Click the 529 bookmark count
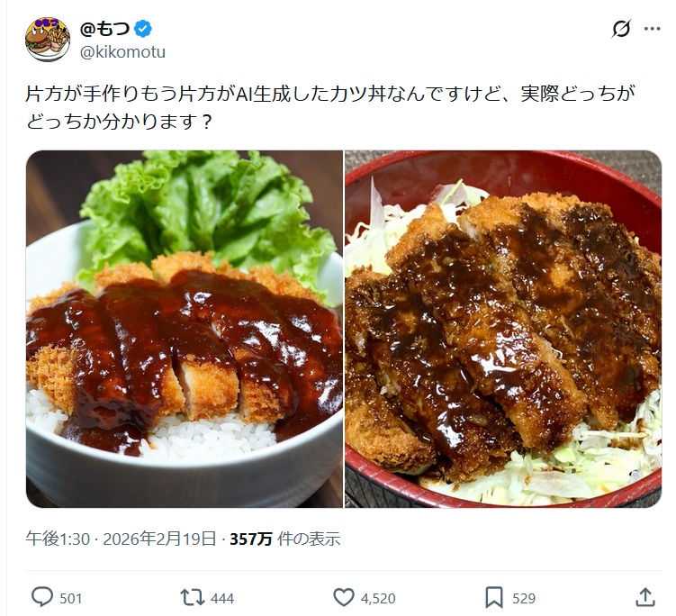 tap(524, 598)
